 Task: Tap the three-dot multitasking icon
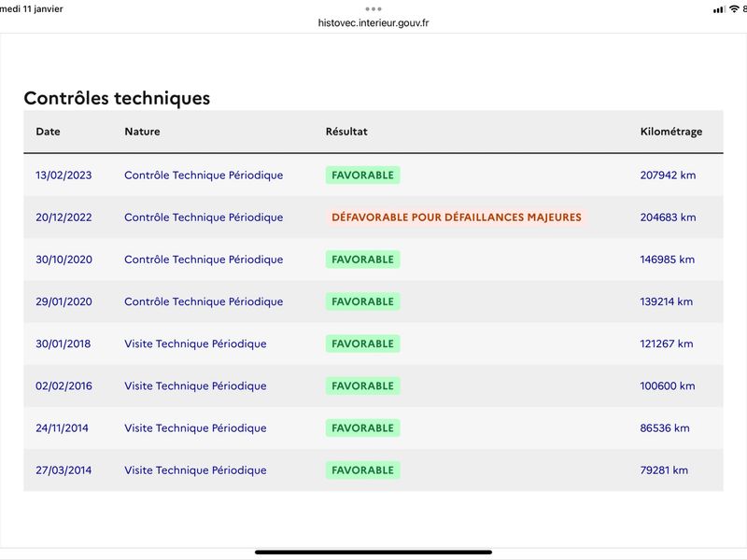point(373,9)
